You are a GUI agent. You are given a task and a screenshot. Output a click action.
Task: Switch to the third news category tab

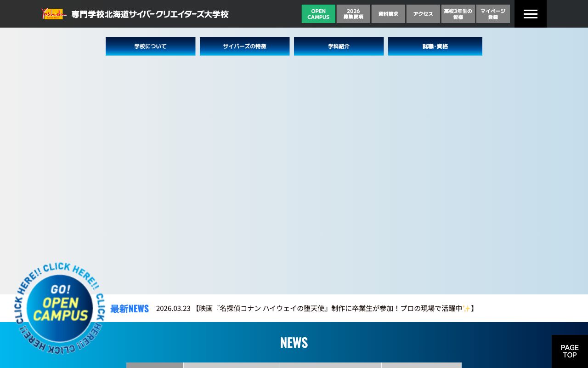coord(330,366)
